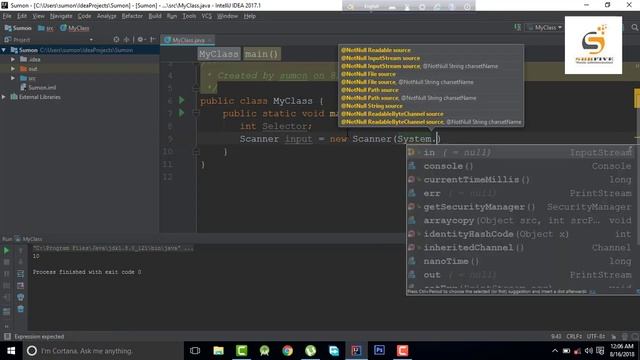
Task: Click run gutter icon beside main method
Action: coord(182,113)
